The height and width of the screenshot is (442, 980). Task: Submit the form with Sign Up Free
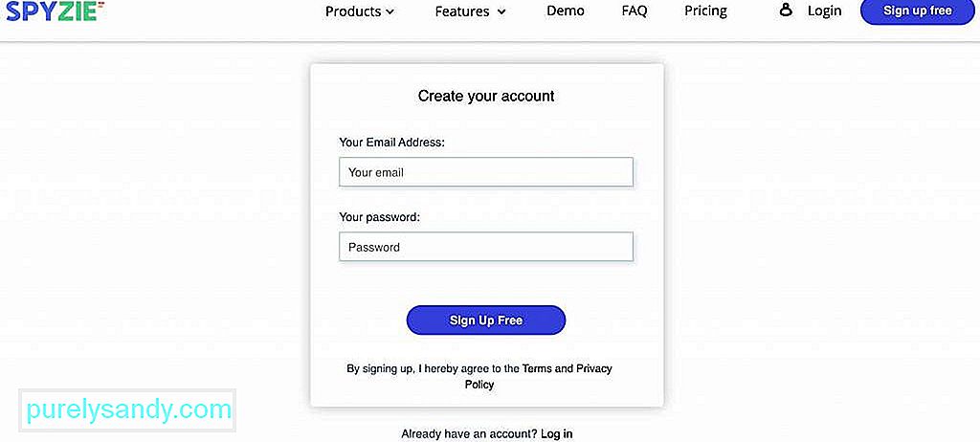tap(485, 320)
